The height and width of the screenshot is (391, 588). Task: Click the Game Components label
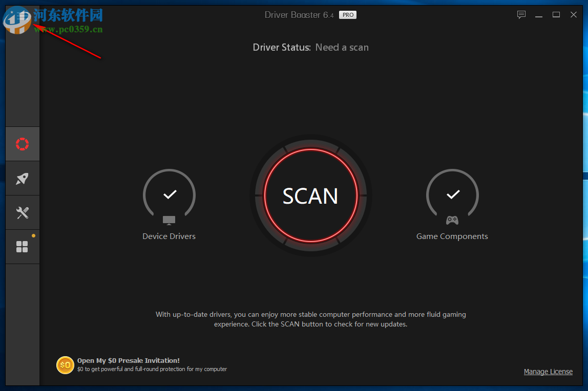452,236
